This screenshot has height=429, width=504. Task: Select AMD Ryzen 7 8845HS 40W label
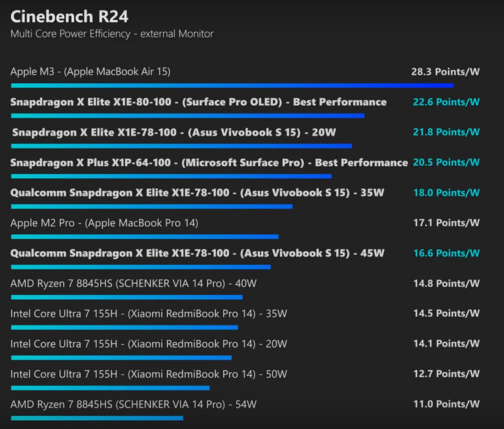coord(134,283)
